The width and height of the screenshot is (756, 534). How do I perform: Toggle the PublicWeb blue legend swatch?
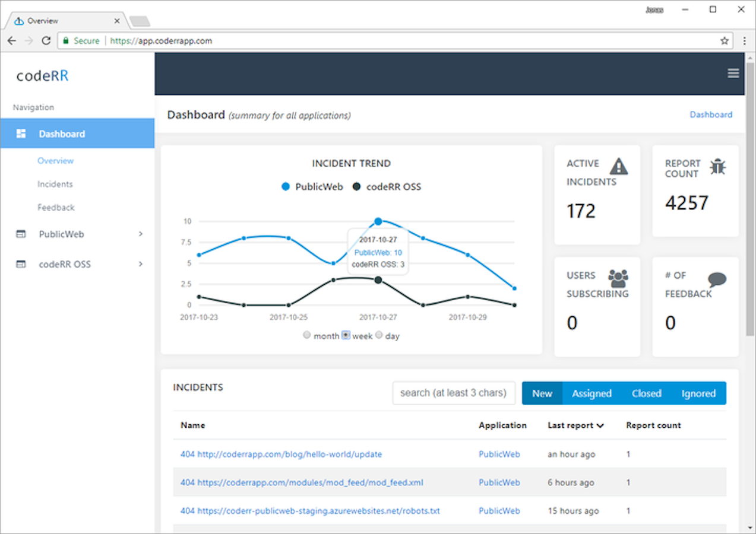tap(286, 187)
